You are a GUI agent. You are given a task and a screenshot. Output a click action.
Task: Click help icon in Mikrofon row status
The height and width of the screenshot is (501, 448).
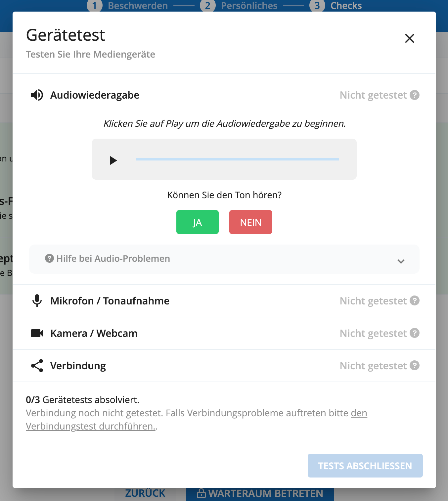[415, 301]
